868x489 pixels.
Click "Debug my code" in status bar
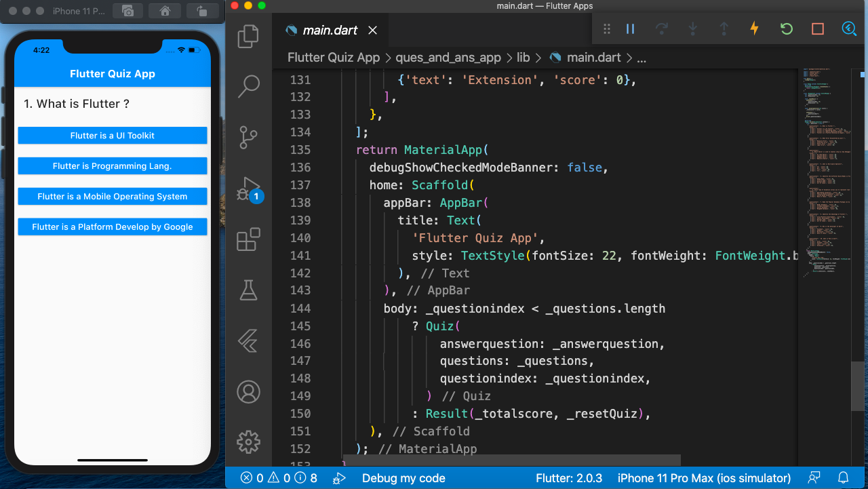click(403, 478)
